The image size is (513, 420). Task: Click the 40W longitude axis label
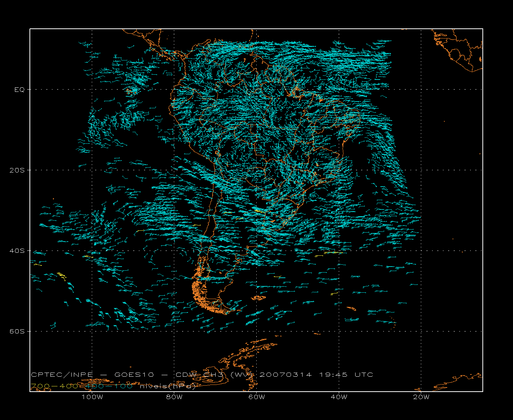coord(339,397)
